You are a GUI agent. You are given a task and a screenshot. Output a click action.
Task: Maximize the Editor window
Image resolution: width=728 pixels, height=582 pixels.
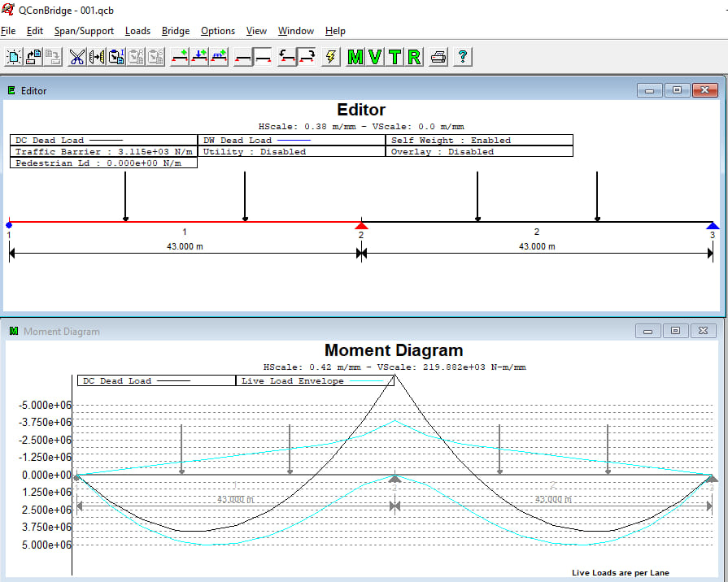click(677, 90)
